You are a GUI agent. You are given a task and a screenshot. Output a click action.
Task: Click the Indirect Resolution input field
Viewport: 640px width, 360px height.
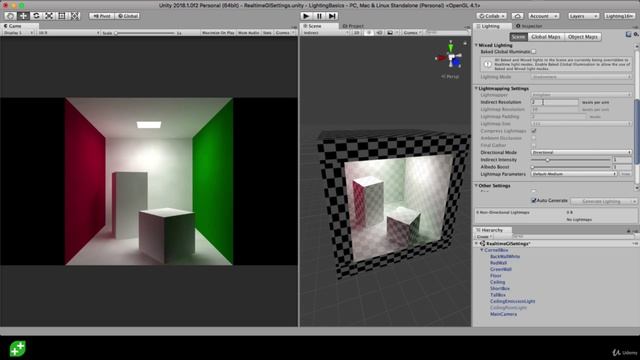(555, 102)
